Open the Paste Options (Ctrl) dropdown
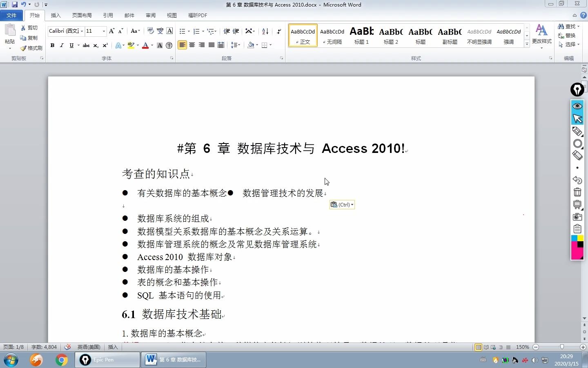The width and height of the screenshot is (588, 368). [x=342, y=204]
